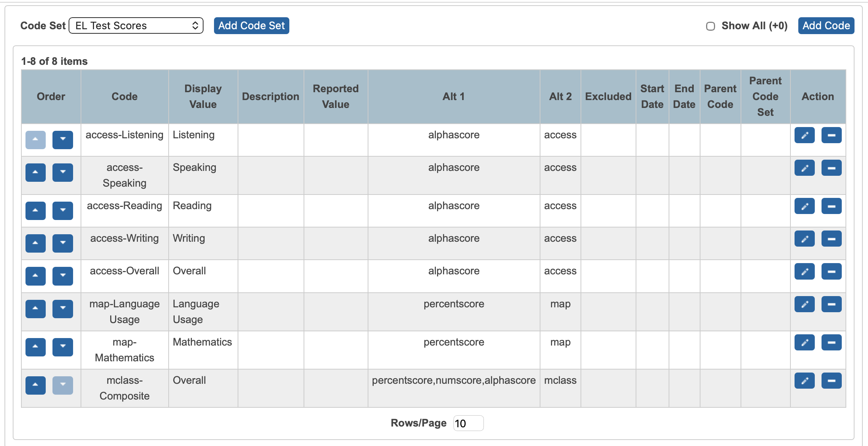Select the mclass-Composite code cell

[x=124, y=388]
